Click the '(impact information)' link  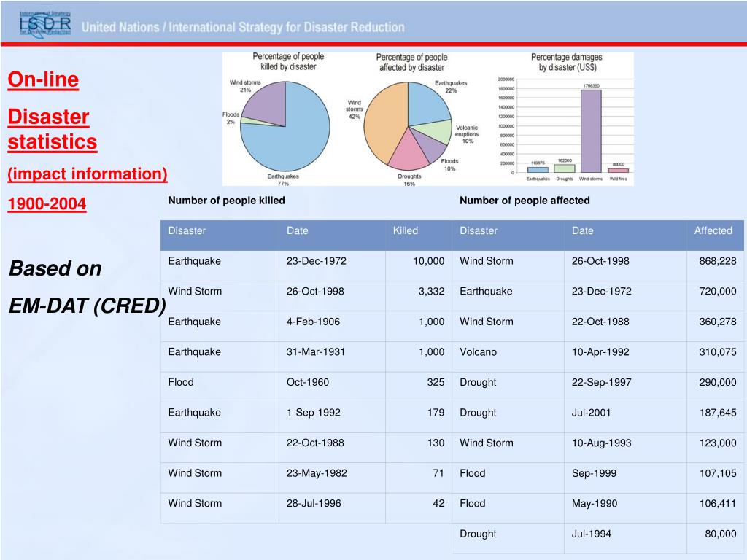point(88,174)
